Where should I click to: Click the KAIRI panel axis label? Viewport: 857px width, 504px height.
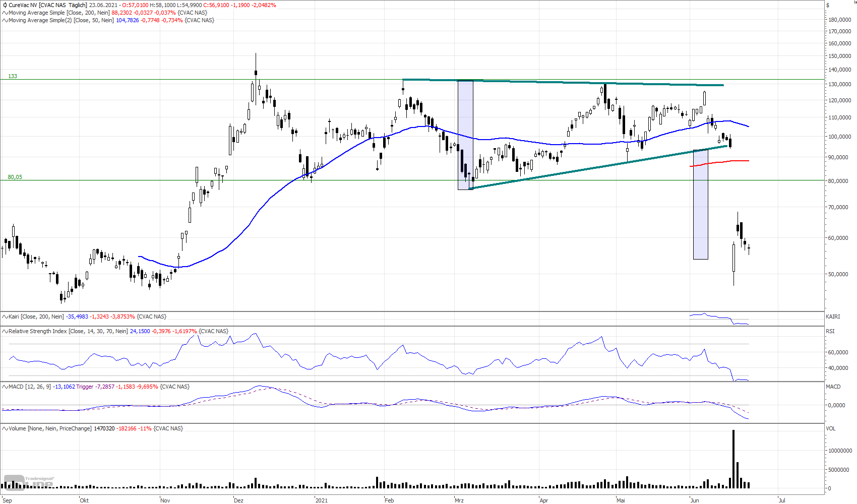click(833, 317)
